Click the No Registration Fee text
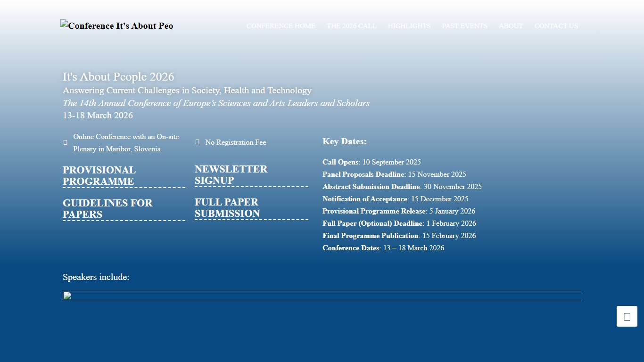The image size is (644, 362). (235, 142)
